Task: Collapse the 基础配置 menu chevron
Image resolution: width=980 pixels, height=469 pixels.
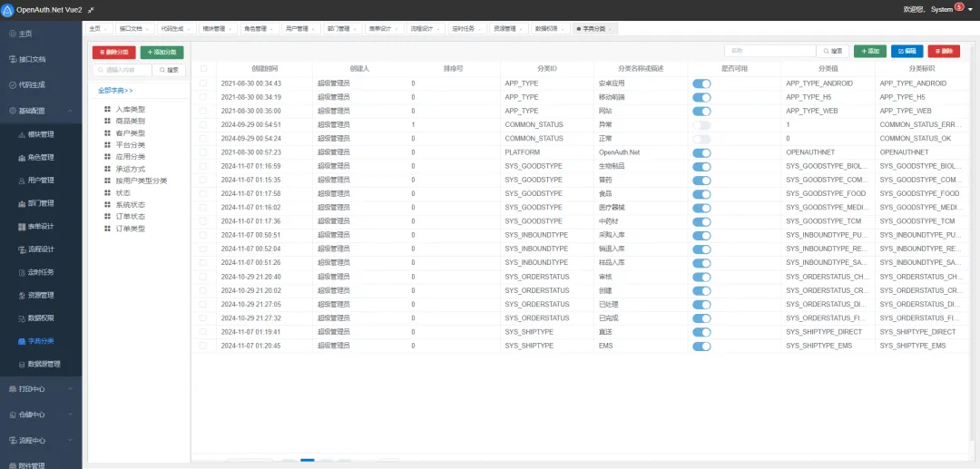Action: pyautogui.click(x=70, y=111)
